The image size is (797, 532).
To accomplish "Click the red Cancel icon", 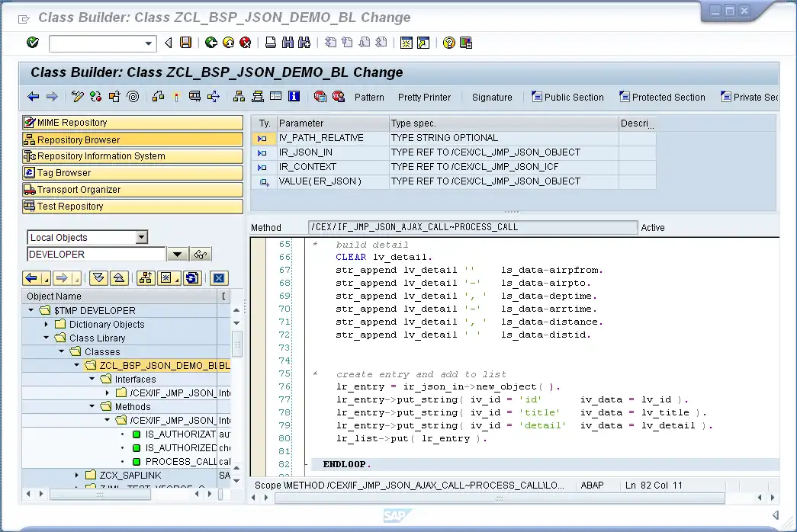I will 245,43.
